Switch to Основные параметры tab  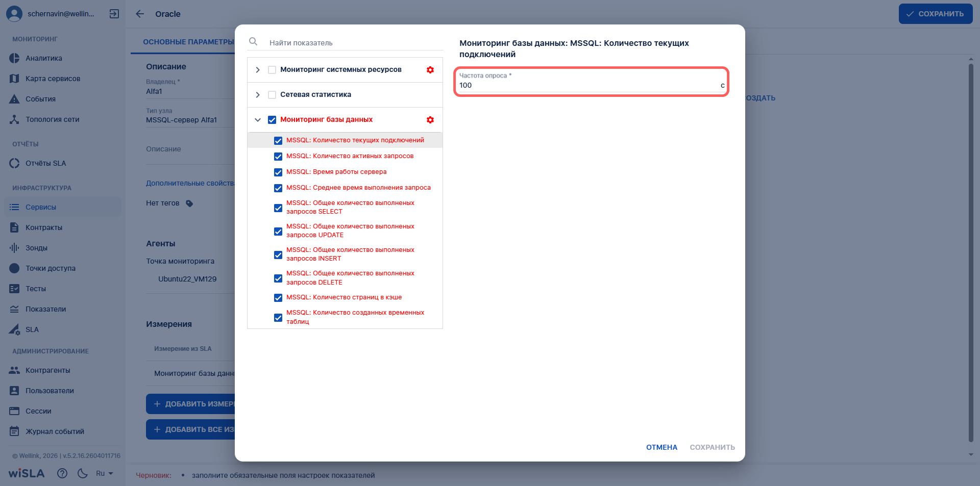tap(188, 42)
